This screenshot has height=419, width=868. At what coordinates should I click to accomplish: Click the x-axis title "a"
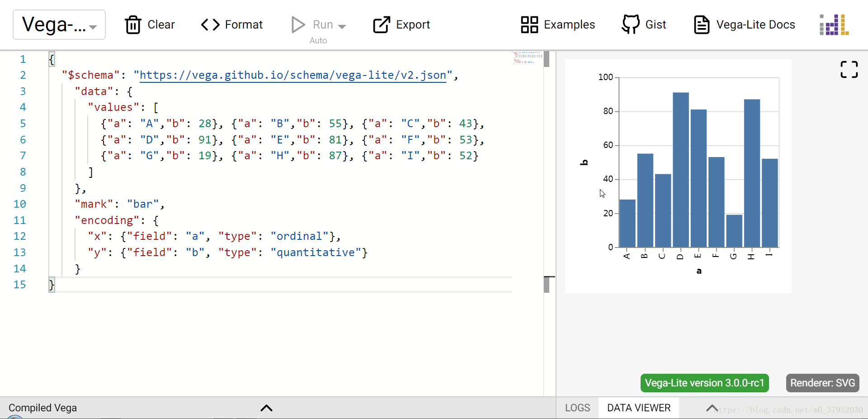coord(699,271)
